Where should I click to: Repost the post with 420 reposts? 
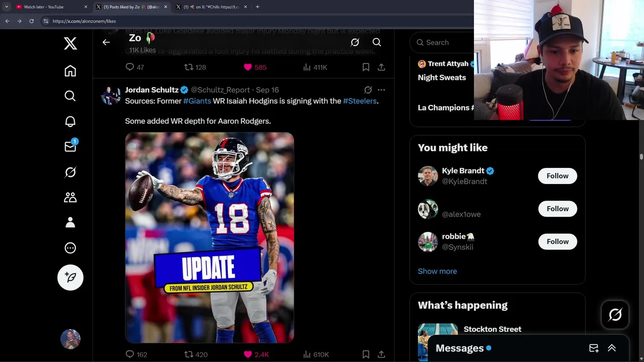tap(196, 354)
